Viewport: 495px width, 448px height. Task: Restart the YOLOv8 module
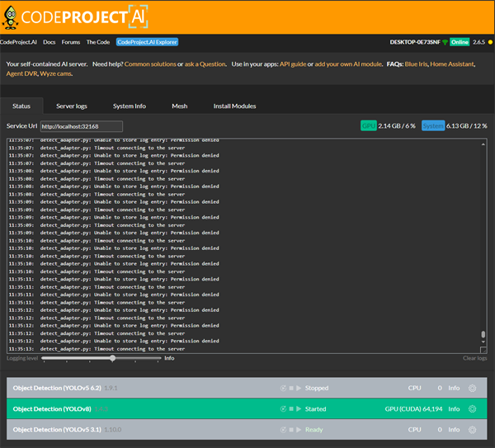[x=283, y=409]
